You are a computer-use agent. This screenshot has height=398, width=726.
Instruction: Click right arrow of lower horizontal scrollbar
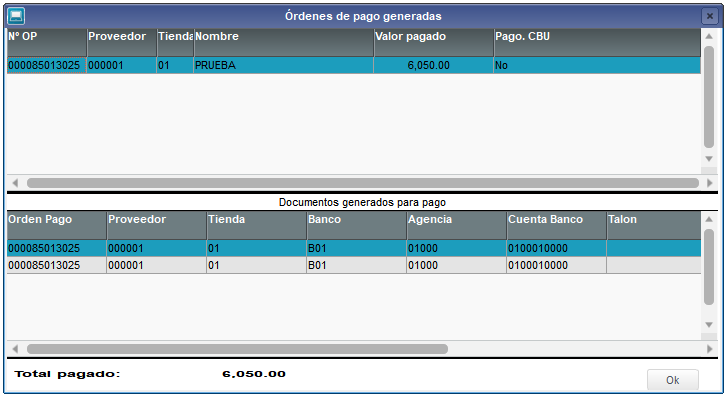709,348
